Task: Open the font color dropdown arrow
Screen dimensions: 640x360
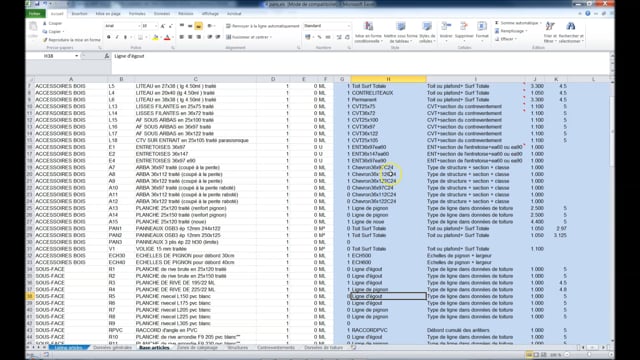Action: 172,37
